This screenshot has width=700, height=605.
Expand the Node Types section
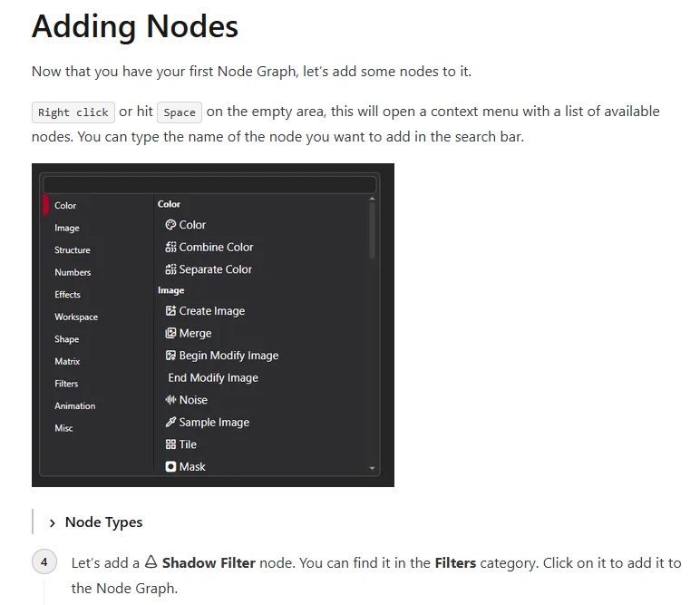coord(53,522)
